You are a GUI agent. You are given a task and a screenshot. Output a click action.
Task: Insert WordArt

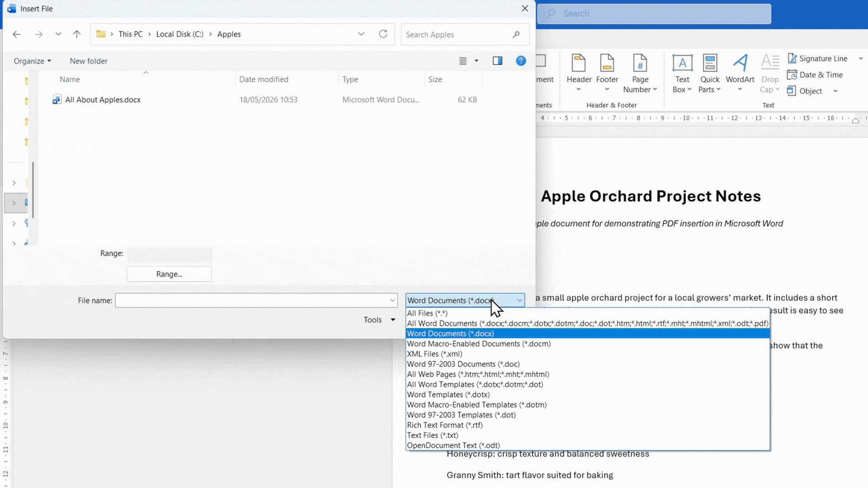pyautogui.click(x=740, y=73)
